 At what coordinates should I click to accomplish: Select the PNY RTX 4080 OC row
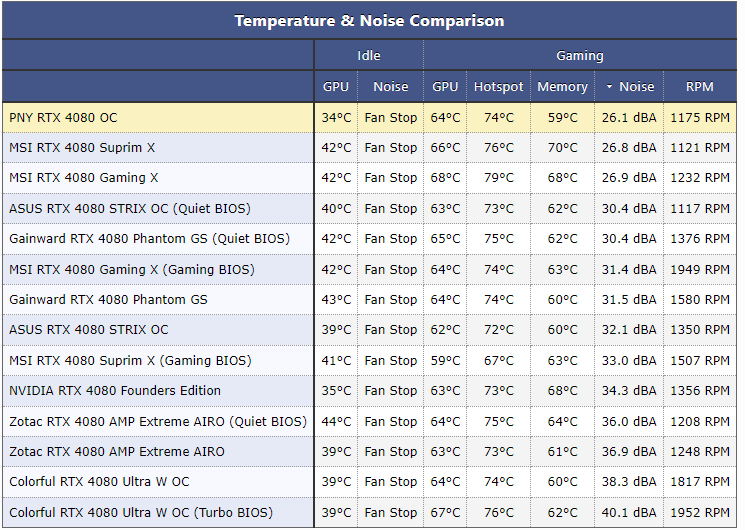pyautogui.click(x=63, y=118)
